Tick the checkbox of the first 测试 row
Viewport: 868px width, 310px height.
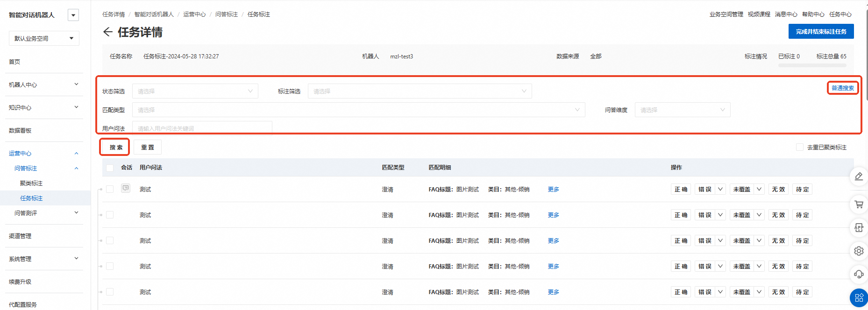click(110, 189)
